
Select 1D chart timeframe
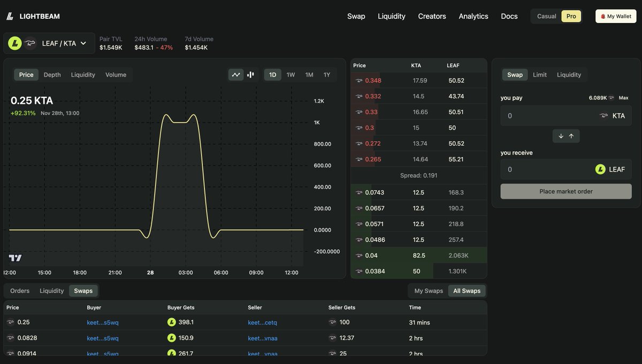tap(273, 75)
